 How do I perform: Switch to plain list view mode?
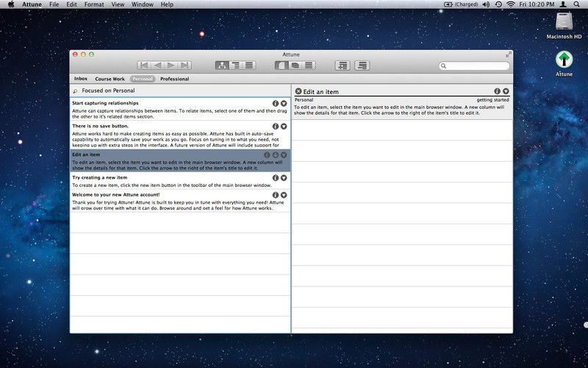249,66
